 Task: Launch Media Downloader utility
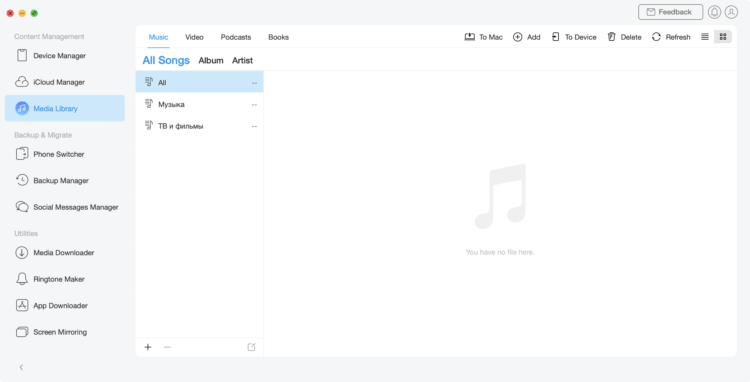tap(65, 252)
